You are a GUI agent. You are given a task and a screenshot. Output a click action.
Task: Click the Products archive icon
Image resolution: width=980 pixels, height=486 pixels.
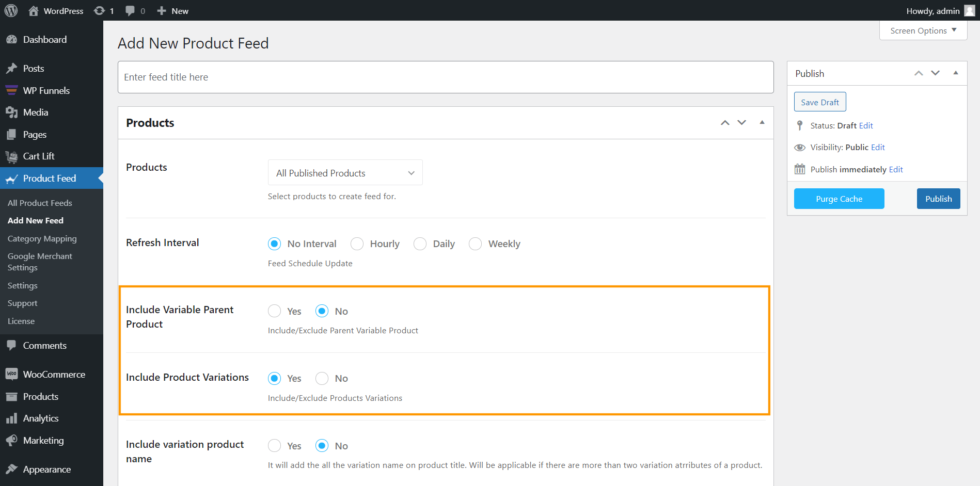[x=12, y=397]
